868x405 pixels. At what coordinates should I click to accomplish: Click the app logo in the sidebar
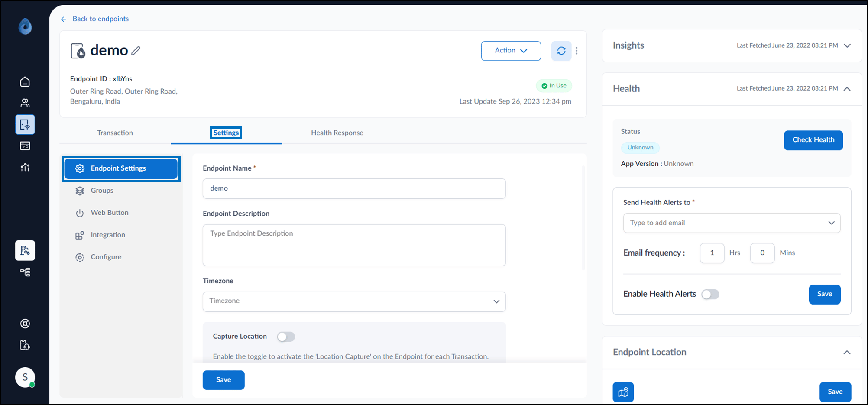pyautogui.click(x=25, y=26)
